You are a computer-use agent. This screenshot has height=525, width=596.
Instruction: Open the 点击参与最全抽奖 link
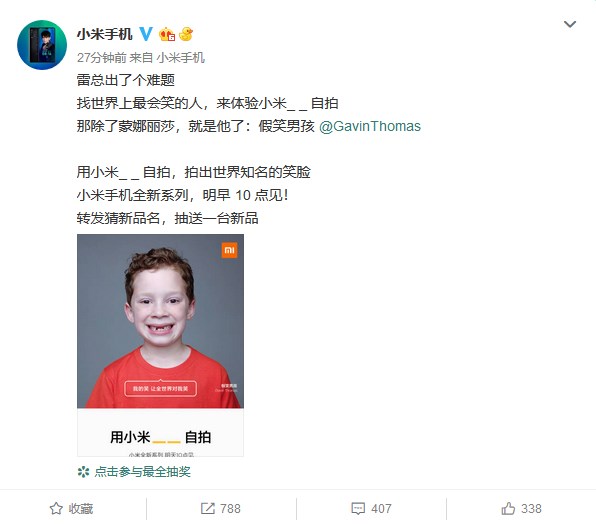[x=143, y=472]
